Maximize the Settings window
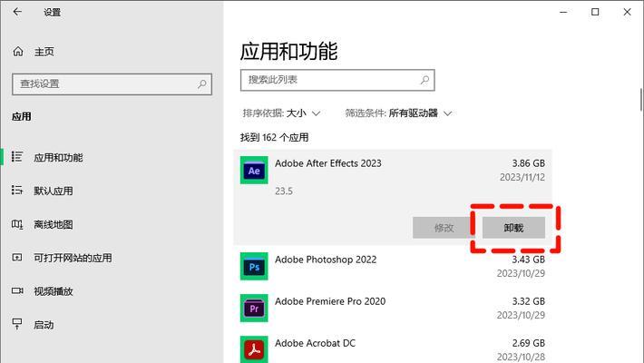The width and height of the screenshot is (644, 363). tap(595, 12)
